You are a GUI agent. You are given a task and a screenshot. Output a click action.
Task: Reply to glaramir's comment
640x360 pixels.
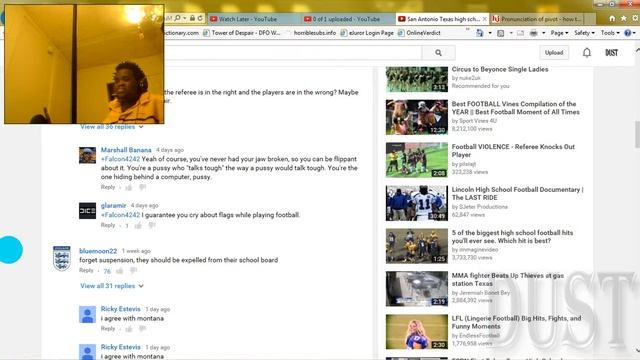click(108, 225)
